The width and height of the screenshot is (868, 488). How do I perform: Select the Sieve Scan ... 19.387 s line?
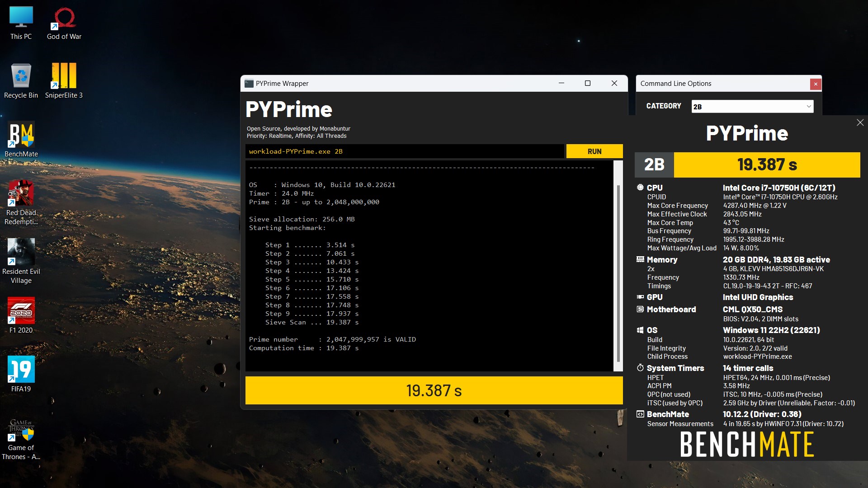(x=311, y=322)
